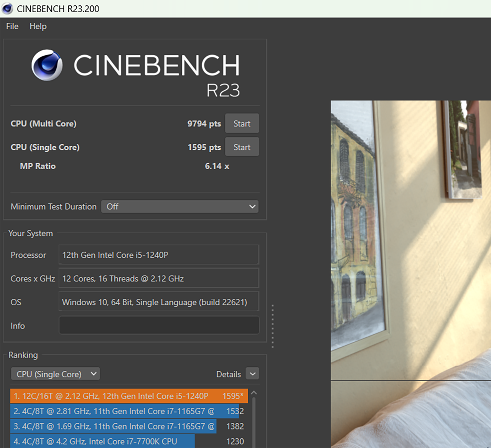
Task: Click the Cinebench logo in title bar
Action: [x=7, y=8]
